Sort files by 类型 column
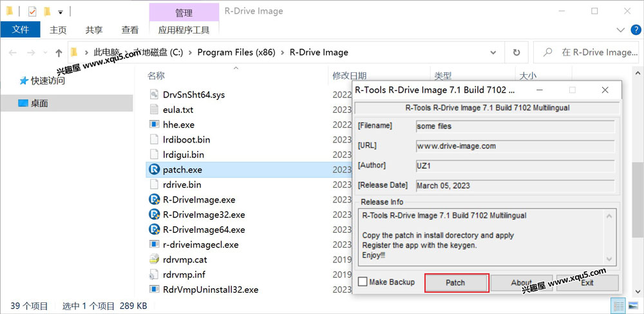Image resolution: width=644 pixels, height=314 pixels. click(x=443, y=75)
